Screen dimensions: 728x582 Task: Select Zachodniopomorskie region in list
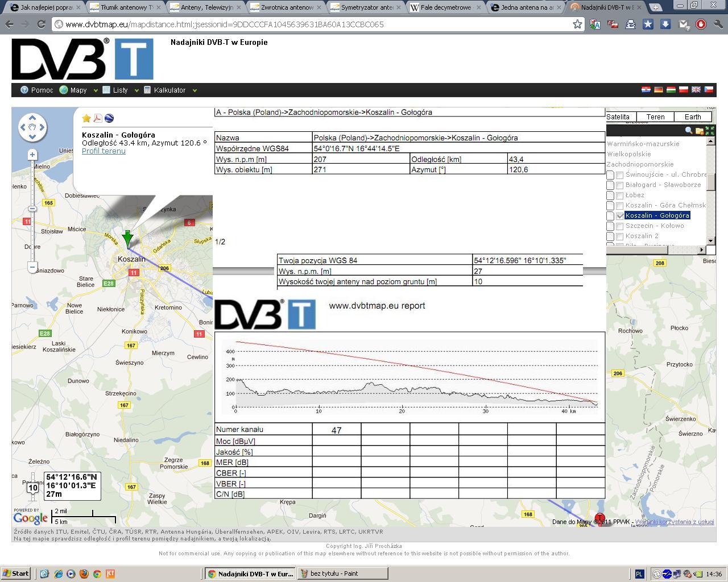[x=640, y=164]
